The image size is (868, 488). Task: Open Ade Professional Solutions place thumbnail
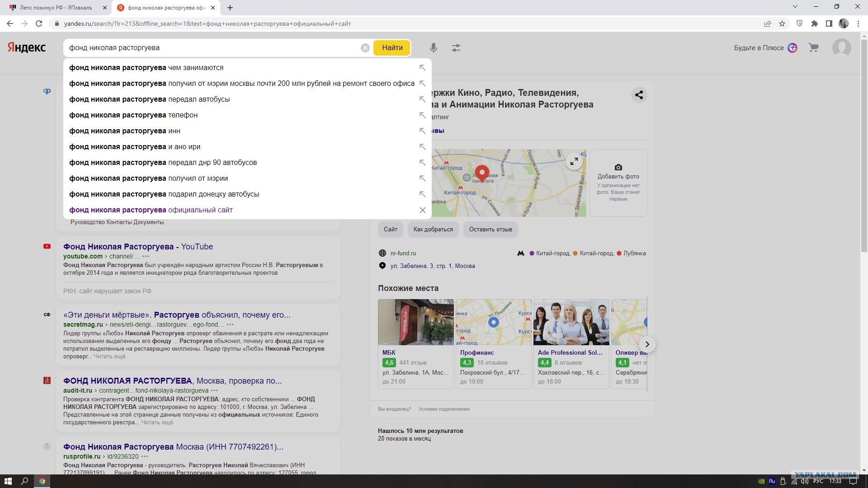pyautogui.click(x=571, y=322)
